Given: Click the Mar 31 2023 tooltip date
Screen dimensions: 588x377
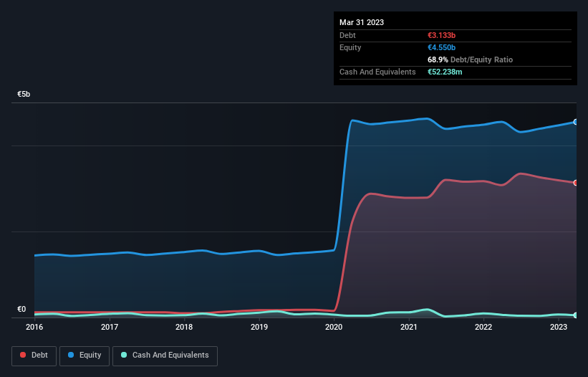Looking at the screenshot, I should tap(362, 22).
